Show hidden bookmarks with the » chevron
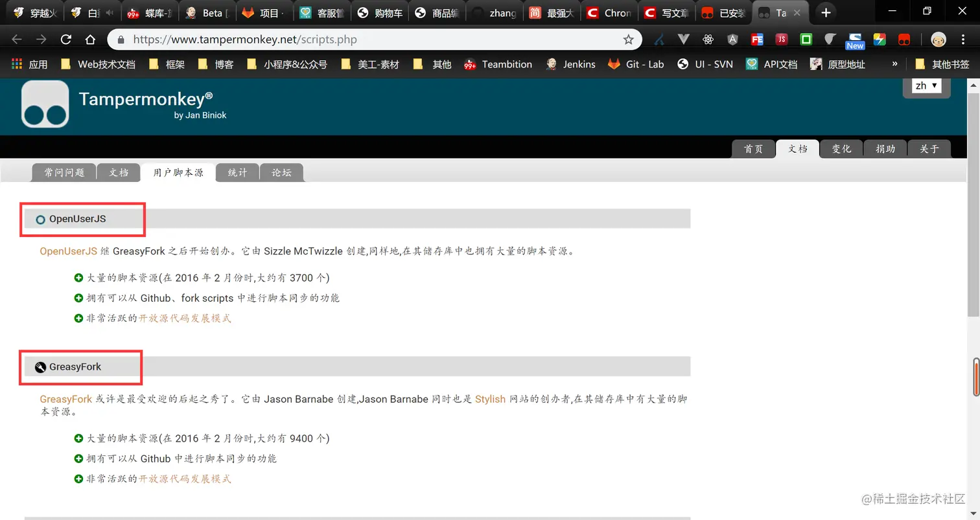 [895, 64]
